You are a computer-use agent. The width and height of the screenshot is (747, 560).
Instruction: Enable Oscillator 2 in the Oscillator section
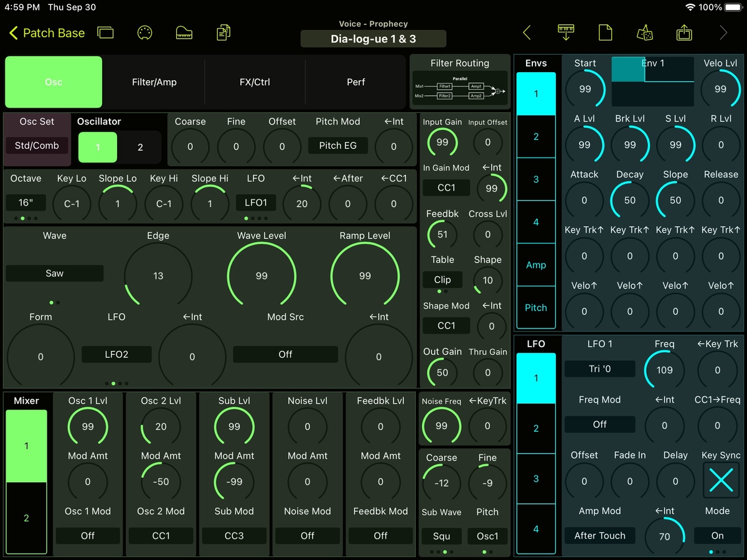point(140,147)
